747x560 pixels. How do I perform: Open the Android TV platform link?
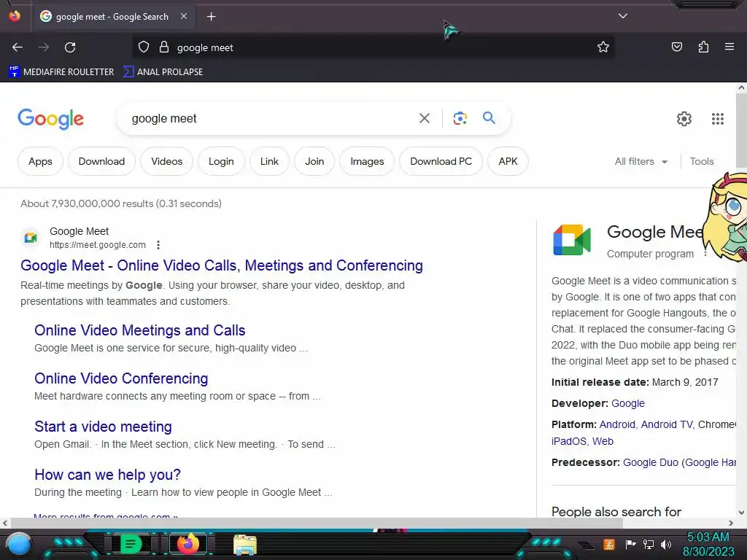click(667, 424)
